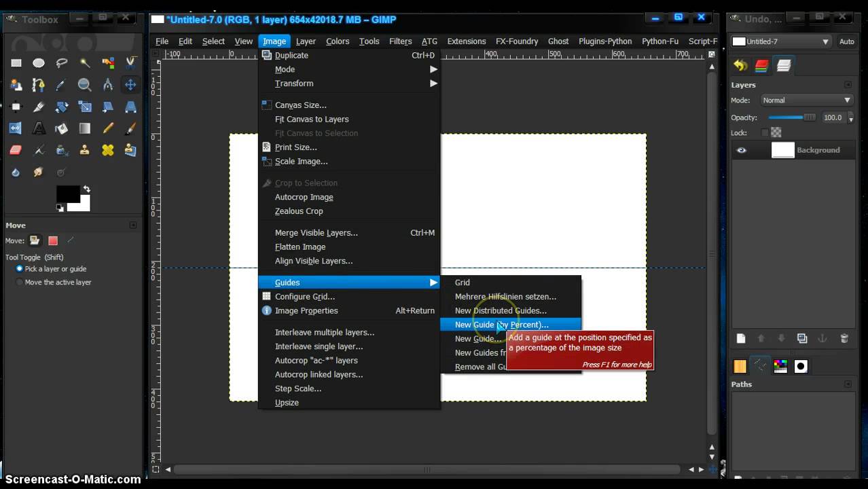Viewport: 868px width, 489px height.
Task: Select the Alignment tool
Action: [x=16, y=107]
